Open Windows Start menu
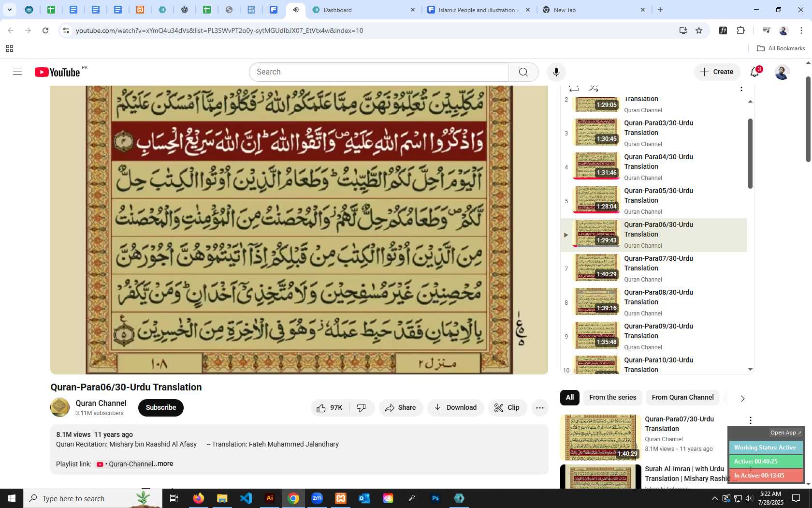812x508 pixels. tap(12, 498)
